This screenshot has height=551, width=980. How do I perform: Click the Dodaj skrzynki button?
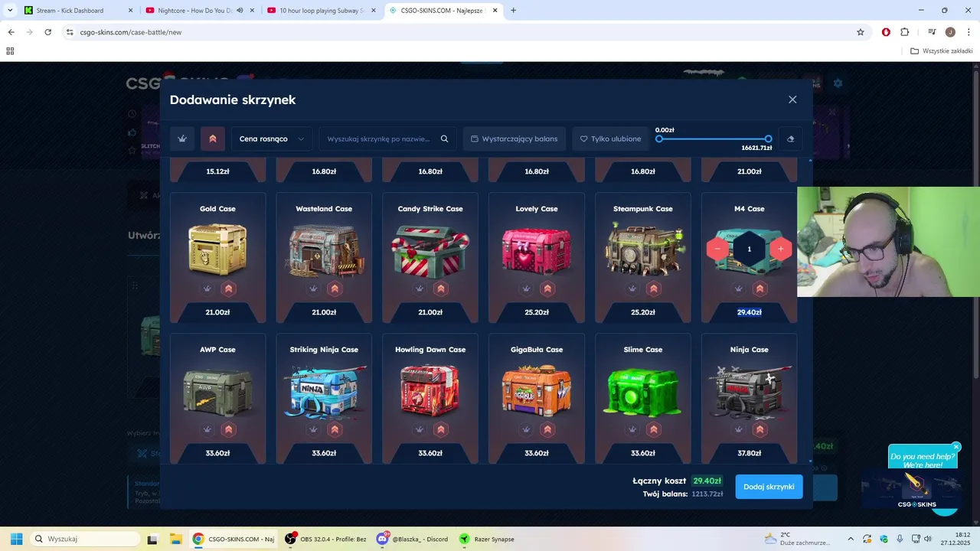pos(769,487)
